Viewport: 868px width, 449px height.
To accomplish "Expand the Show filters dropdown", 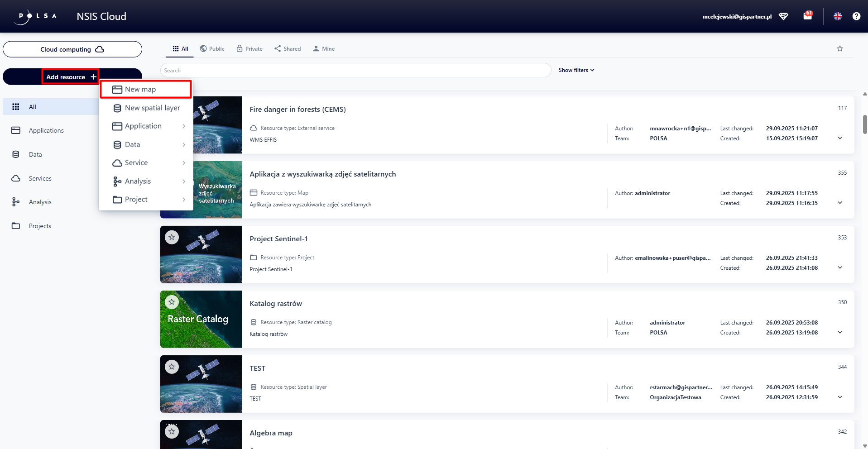I will tap(576, 70).
